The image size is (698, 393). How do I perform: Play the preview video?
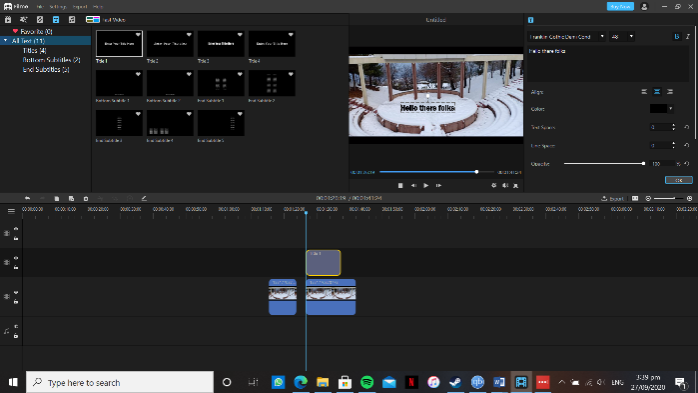(x=426, y=186)
